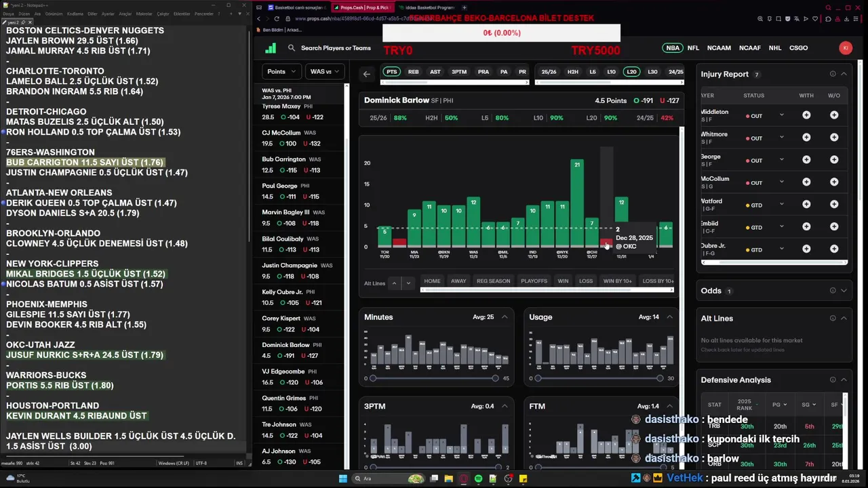This screenshot has height=488, width=868.
Task: Collapse the Minutes chart card
Action: (x=505, y=317)
